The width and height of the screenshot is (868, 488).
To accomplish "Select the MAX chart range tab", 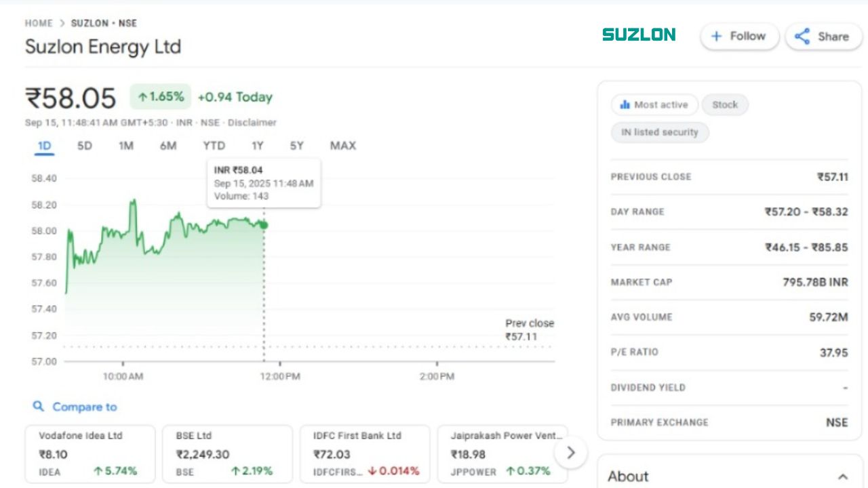I will pos(342,146).
